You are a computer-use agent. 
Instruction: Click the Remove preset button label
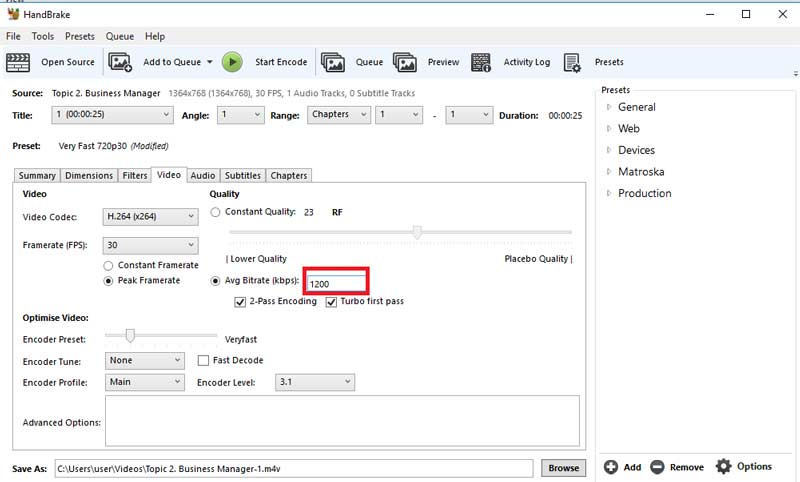(686, 467)
